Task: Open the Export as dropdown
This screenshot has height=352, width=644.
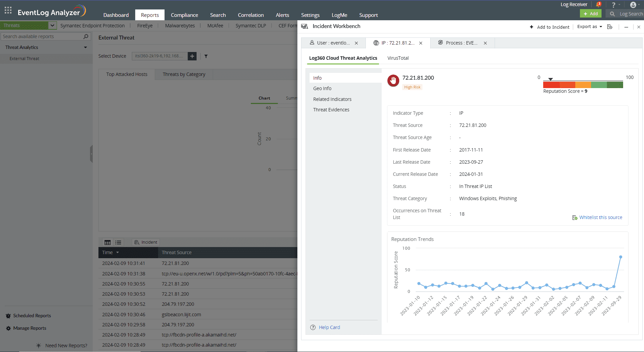Action: pyautogui.click(x=589, y=27)
